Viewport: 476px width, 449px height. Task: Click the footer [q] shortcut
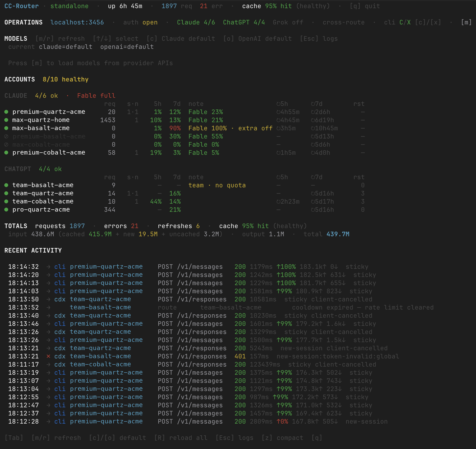317,438
